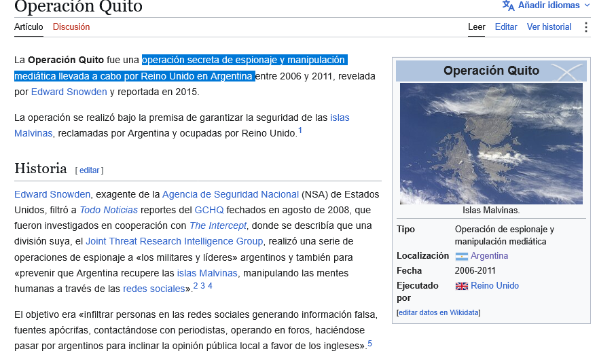Open Edward Snowden link in Historia section
The image size is (597, 364).
click(x=52, y=195)
